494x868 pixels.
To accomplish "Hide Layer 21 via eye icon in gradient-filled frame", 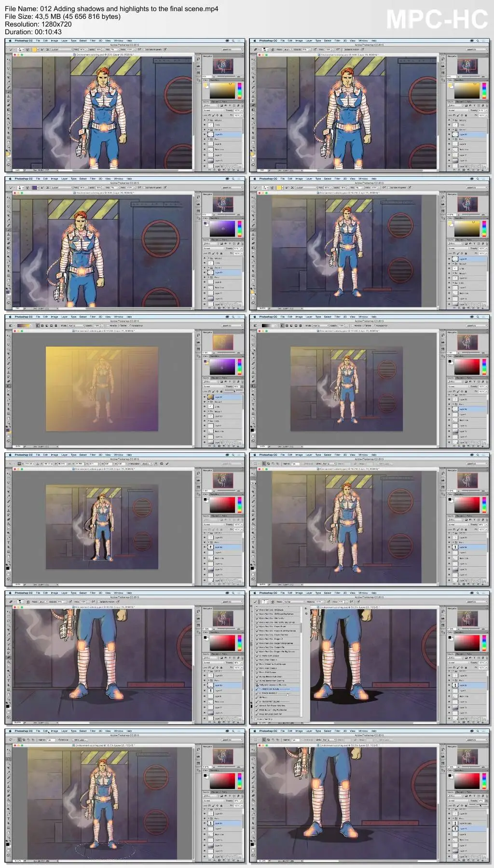I will click(205, 397).
